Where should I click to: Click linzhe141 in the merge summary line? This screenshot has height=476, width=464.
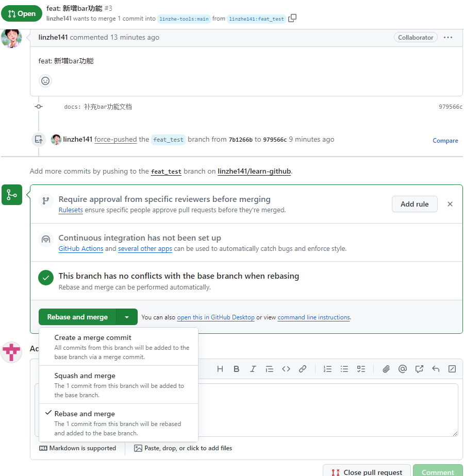pos(59,19)
